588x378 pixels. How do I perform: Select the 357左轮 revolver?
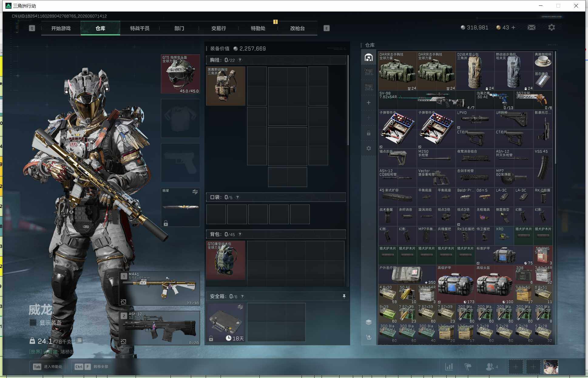point(533,100)
